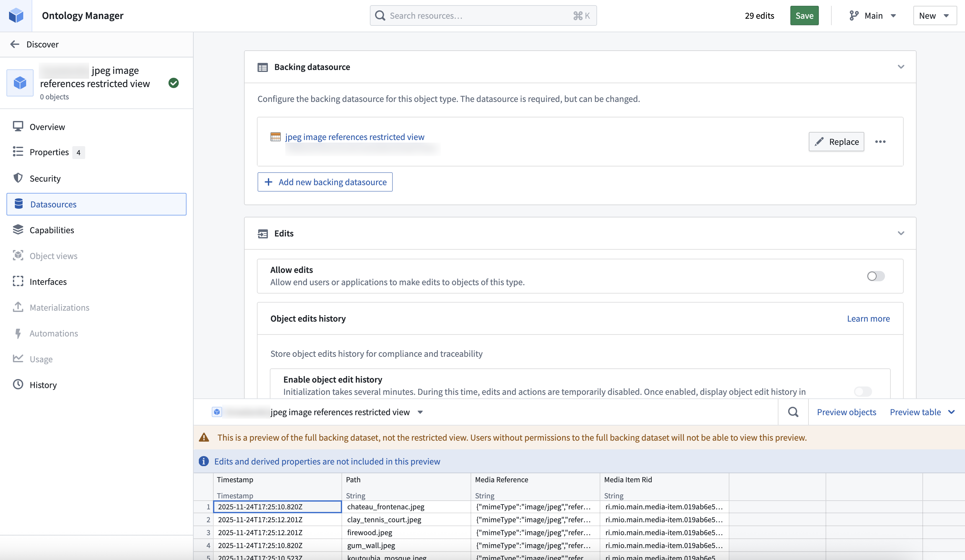Enable object edit history
965x560 pixels.
(x=862, y=392)
